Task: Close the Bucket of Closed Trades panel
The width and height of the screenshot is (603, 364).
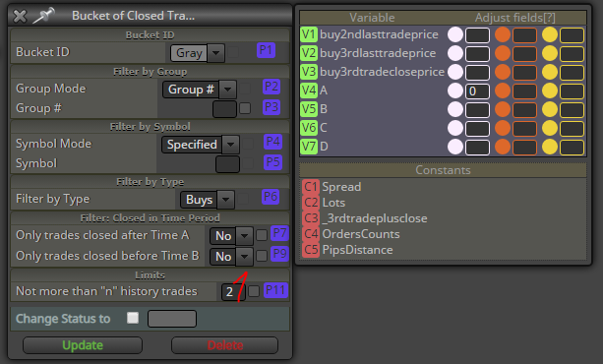Action: tap(20, 16)
